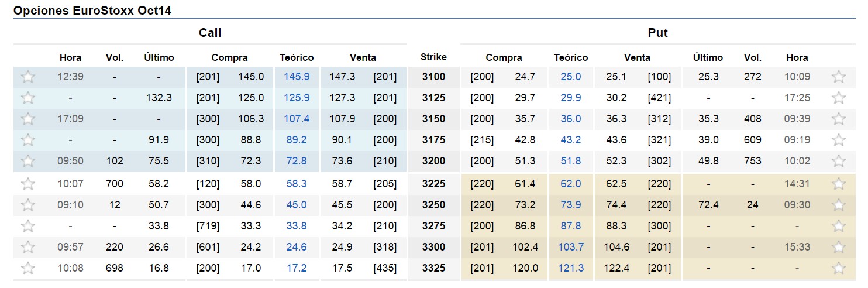The height and width of the screenshot is (288, 868).
Task: Star the 3100 call option as favorite
Action: click(27, 77)
